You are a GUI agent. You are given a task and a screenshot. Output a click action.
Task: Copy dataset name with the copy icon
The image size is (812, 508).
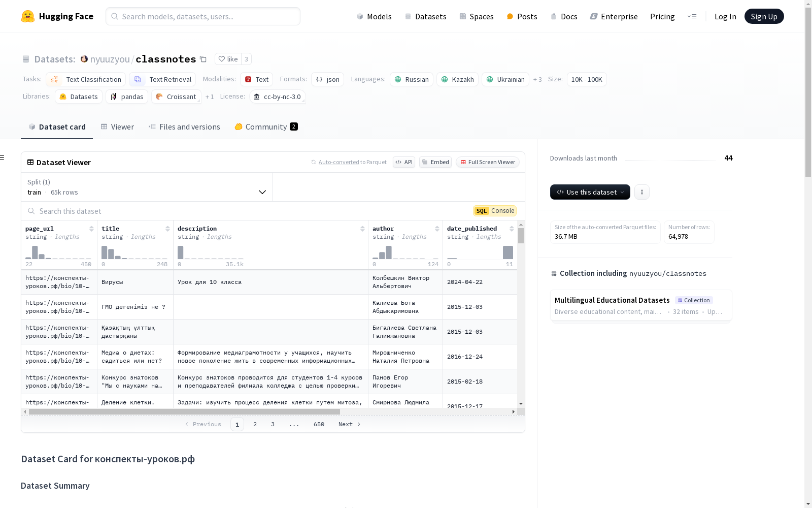(203, 59)
